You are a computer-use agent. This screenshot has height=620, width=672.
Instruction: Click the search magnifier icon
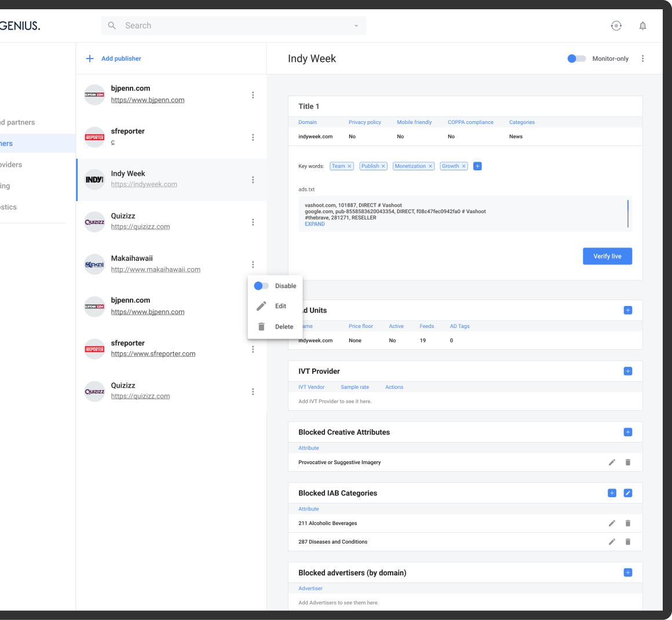click(x=112, y=25)
